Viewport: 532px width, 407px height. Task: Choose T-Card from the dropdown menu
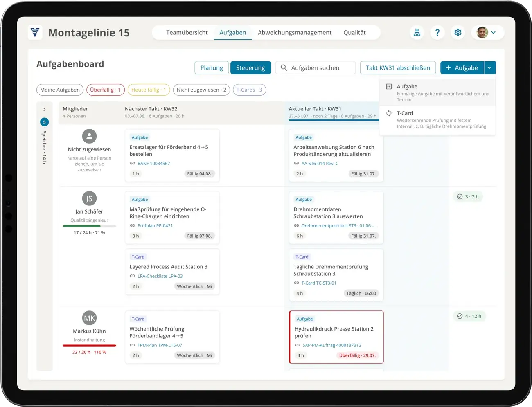click(437, 119)
